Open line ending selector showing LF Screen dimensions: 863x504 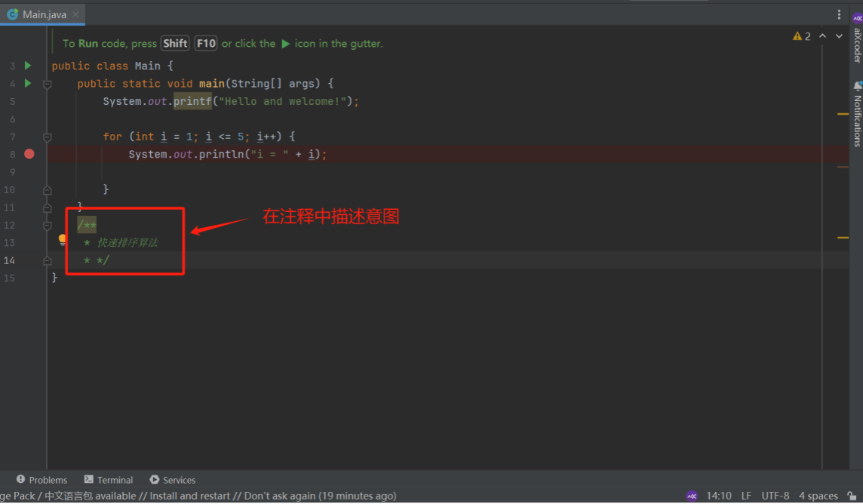point(746,496)
